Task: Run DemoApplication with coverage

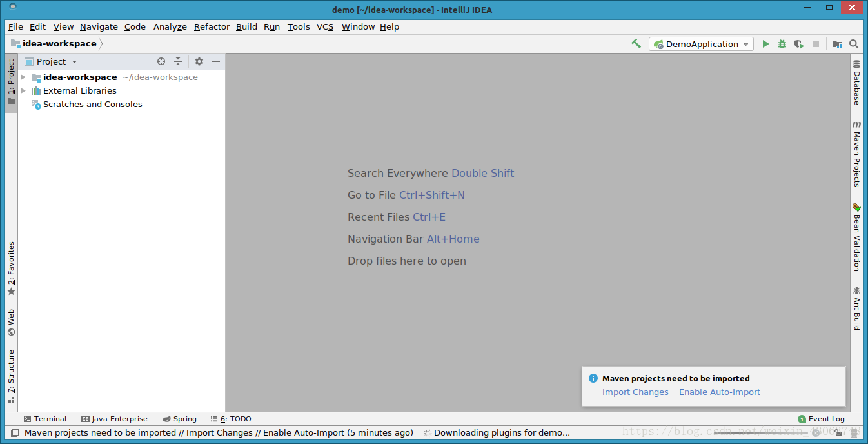Action: [x=799, y=44]
